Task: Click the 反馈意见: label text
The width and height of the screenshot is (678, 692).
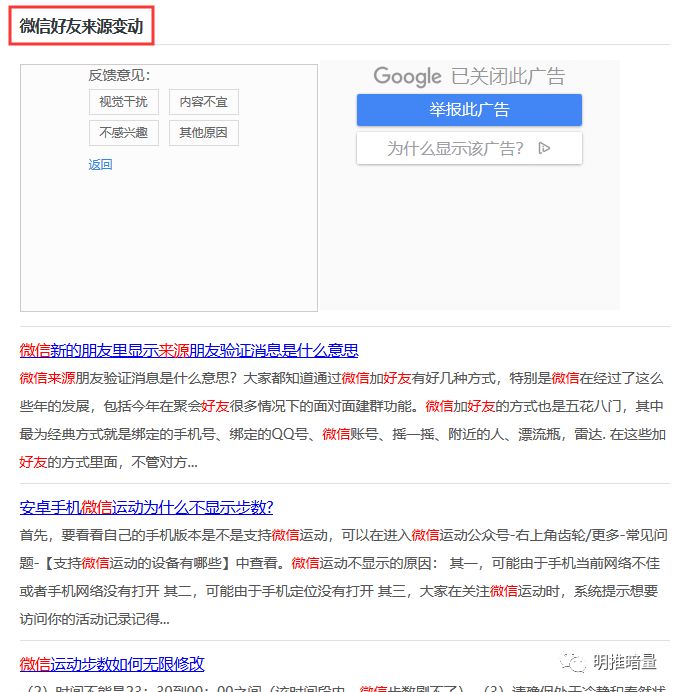Action: pyautogui.click(x=119, y=75)
